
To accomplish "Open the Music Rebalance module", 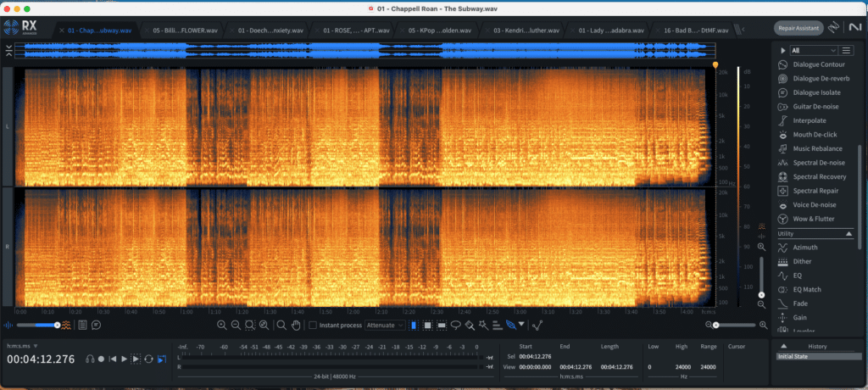I will (x=810, y=148).
